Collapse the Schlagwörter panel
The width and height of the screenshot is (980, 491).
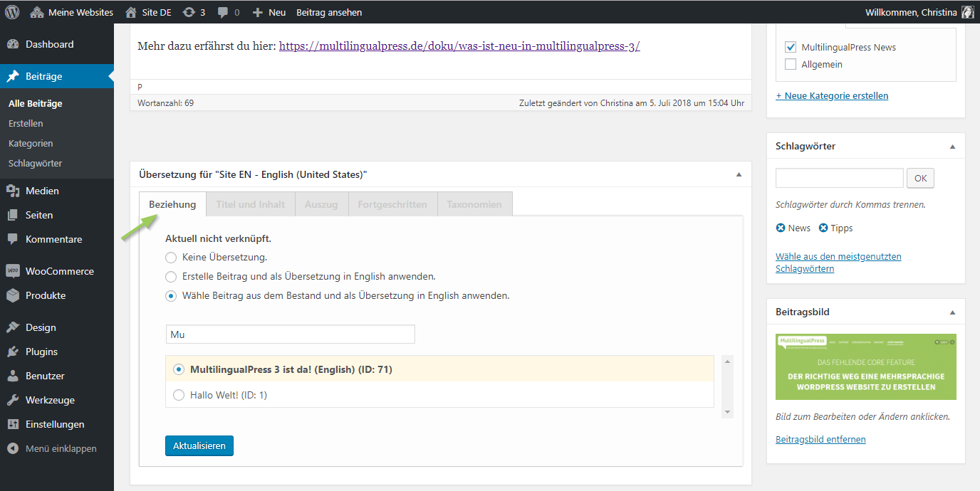[x=952, y=146]
